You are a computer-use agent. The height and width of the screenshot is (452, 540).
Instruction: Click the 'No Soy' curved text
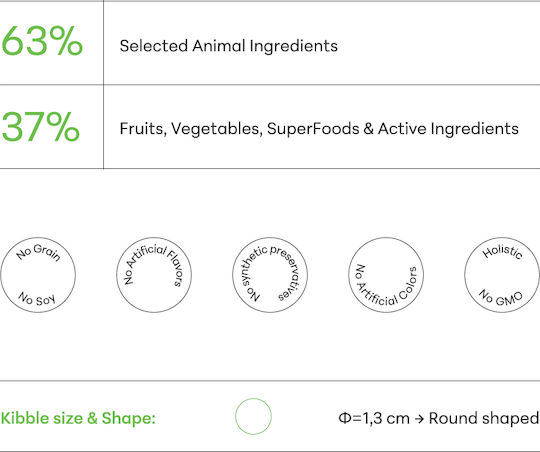[x=37, y=299]
